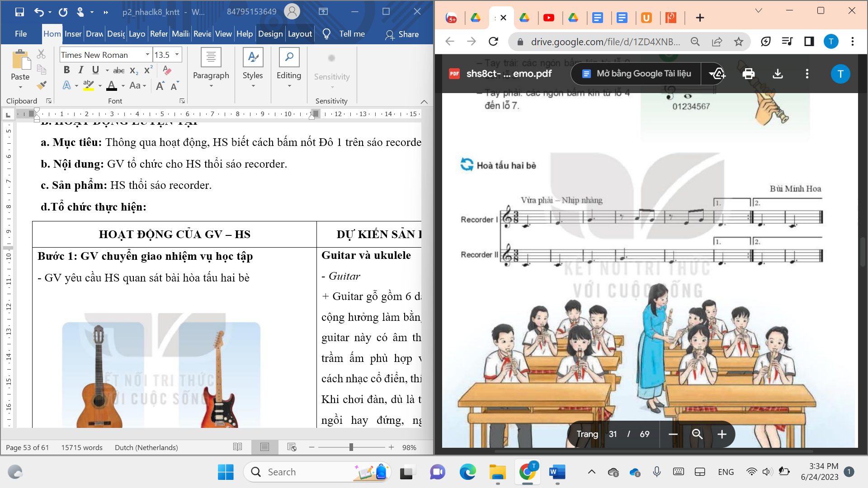Print the PDF with printer icon
This screenshot has width=868, height=488.
(x=749, y=74)
